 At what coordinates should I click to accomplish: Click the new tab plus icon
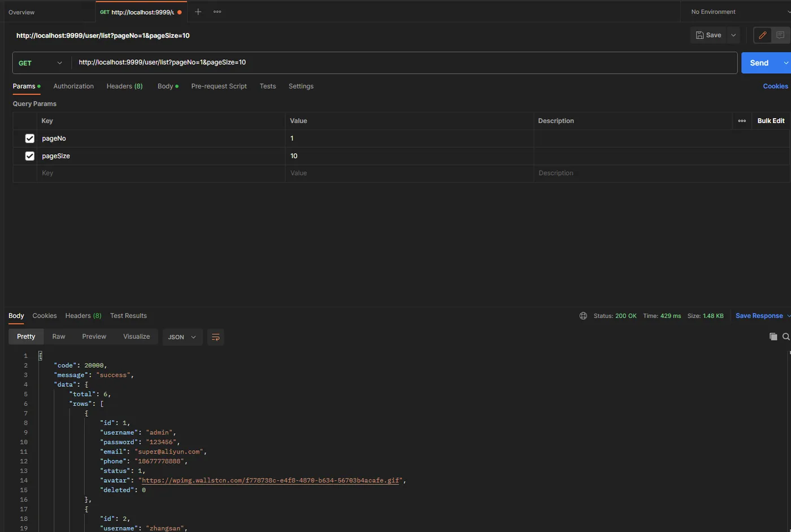click(198, 12)
